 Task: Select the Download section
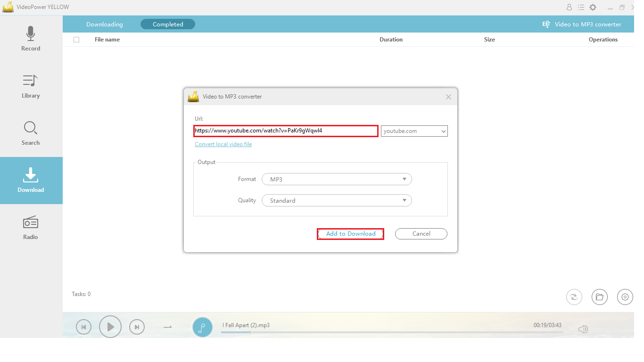pyautogui.click(x=31, y=181)
